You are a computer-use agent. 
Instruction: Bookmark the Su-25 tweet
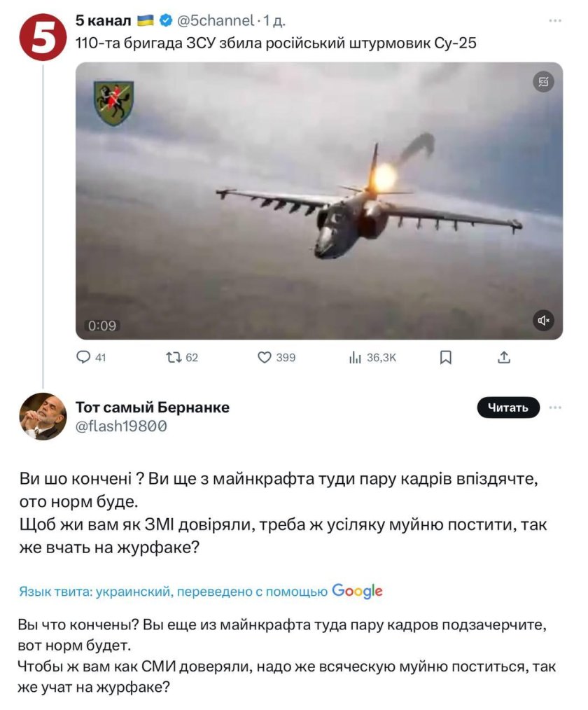[x=445, y=358]
